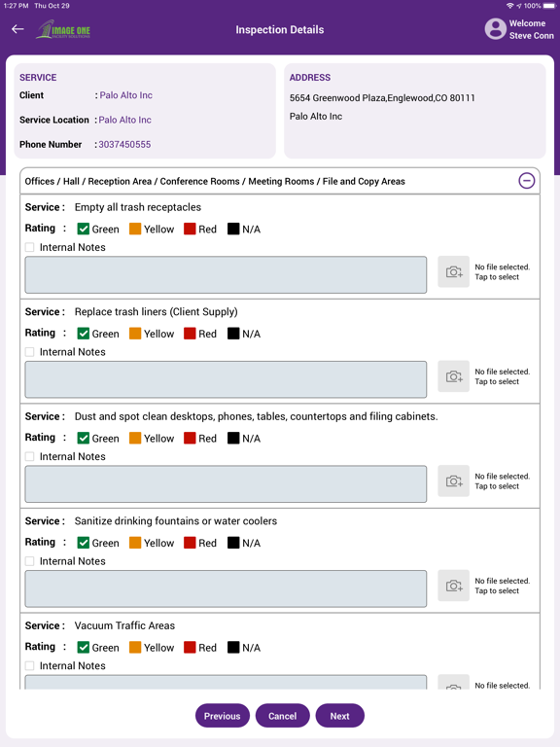Rate Dust and spot clean as Yellow
560x747 pixels.
(135, 439)
